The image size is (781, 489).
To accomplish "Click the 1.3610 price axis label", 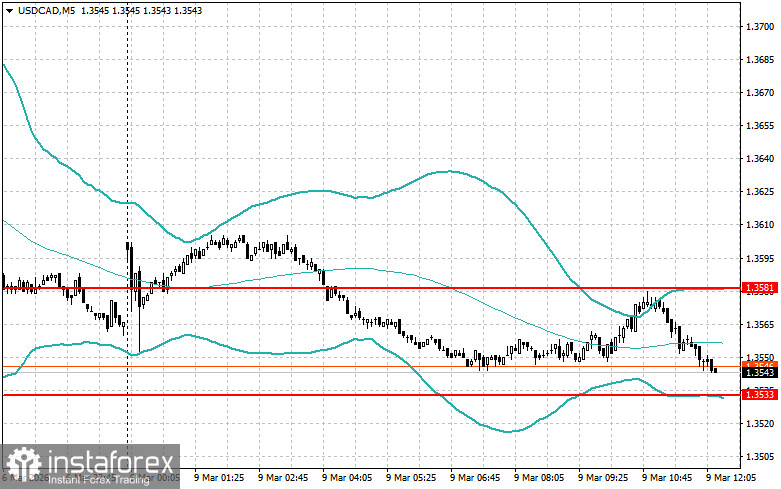I will coord(760,225).
